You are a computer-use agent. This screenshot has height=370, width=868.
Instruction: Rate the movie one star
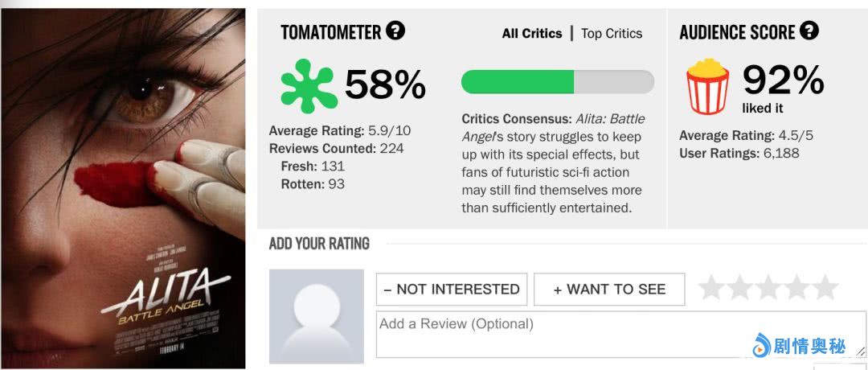[x=711, y=288]
